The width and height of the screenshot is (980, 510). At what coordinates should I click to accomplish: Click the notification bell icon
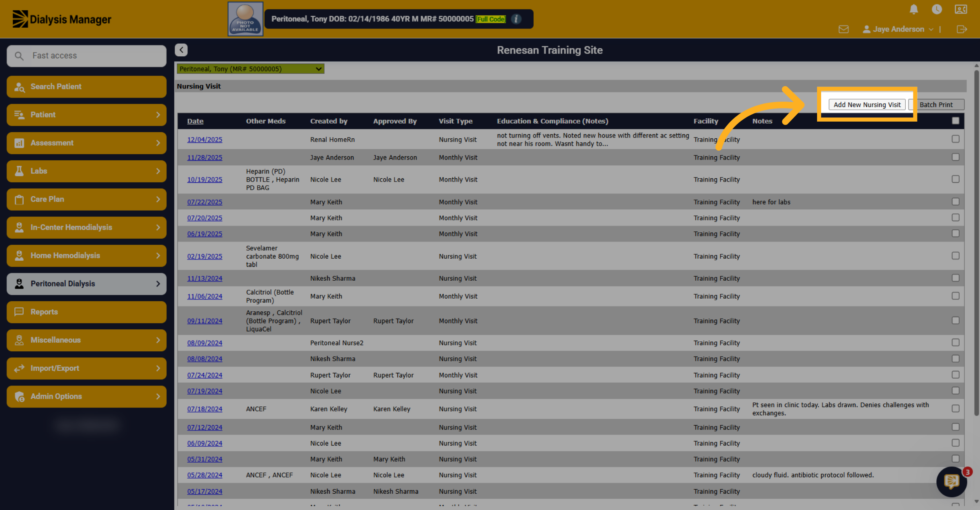(x=914, y=9)
